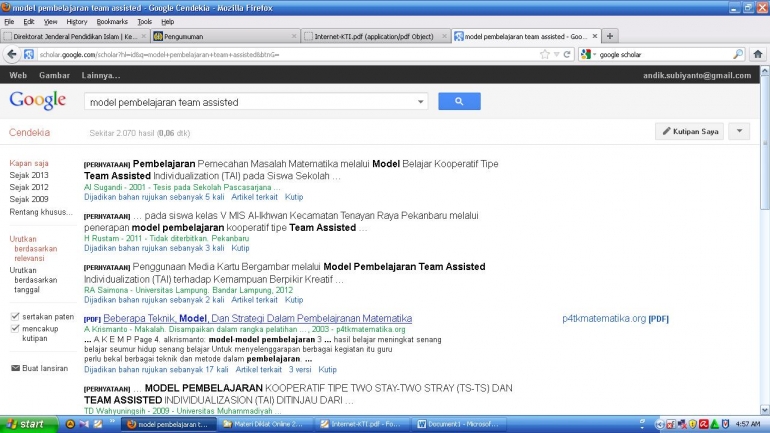
Task: Click the Kutipan Saya button
Action: tap(689, 131)
